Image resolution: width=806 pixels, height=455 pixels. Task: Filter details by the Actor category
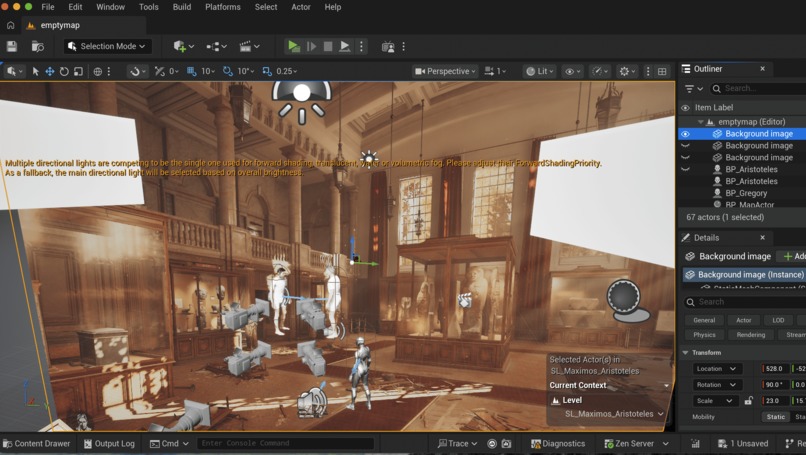(x=743, y=320)
